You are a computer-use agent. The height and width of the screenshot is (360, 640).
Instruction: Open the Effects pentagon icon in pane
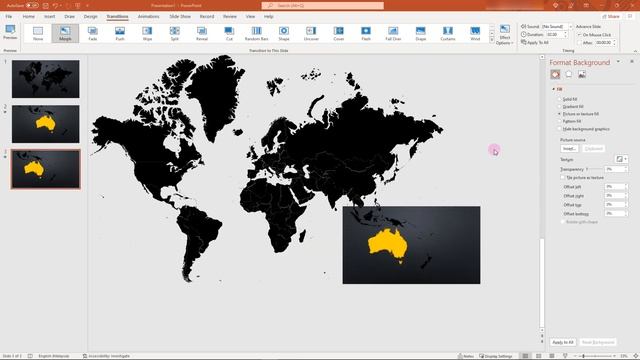(569, 74)
